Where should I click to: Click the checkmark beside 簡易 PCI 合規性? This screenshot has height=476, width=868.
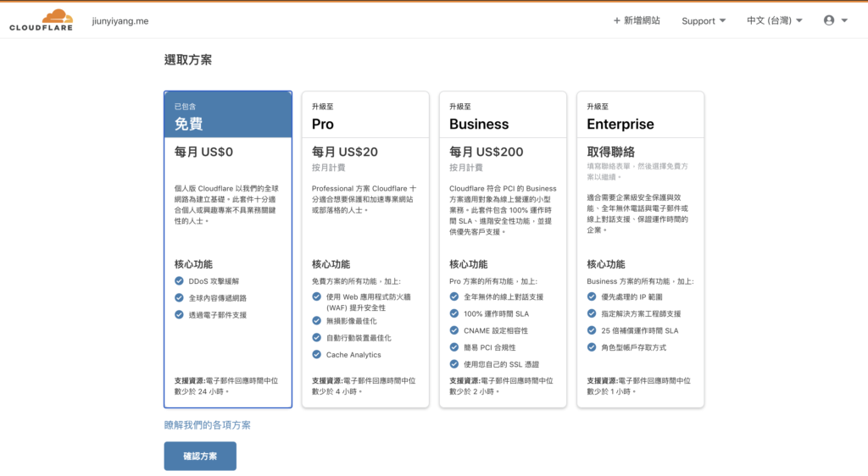[454, 347]
